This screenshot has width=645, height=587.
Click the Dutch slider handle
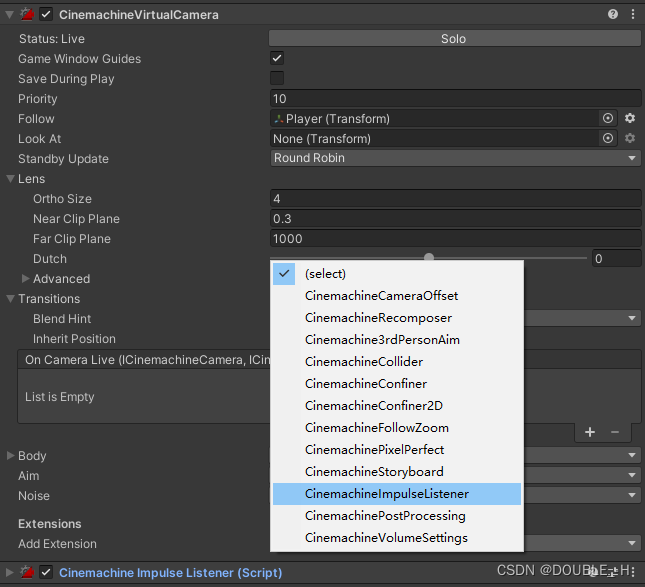tap(429, 257)
